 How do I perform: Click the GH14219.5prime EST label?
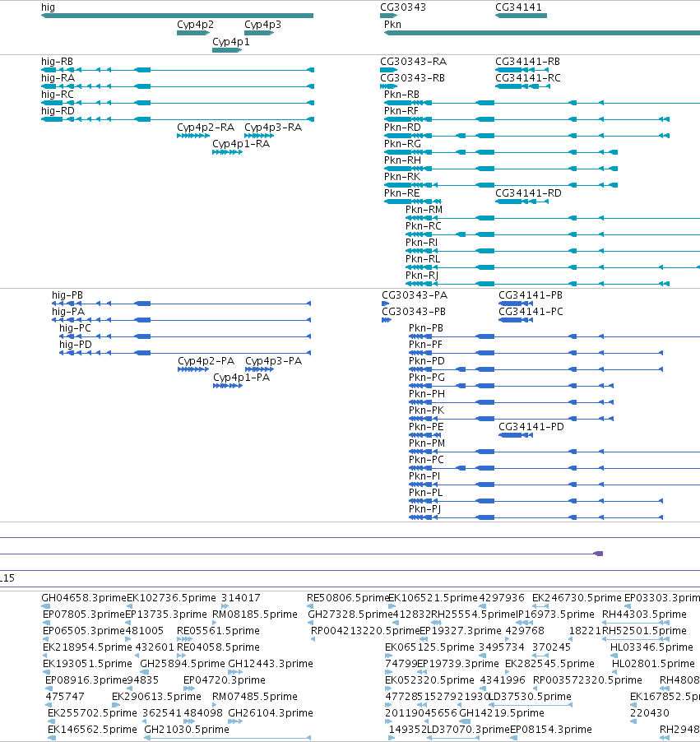pyautogui.click(x=501, y=713)
